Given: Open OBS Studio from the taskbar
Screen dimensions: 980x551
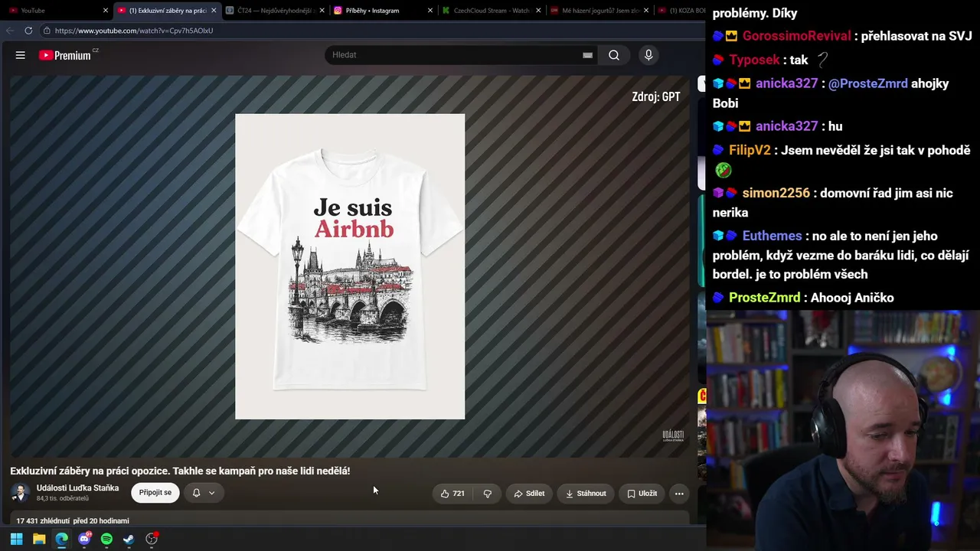Looking at the screenshot, I should (152, 539).
